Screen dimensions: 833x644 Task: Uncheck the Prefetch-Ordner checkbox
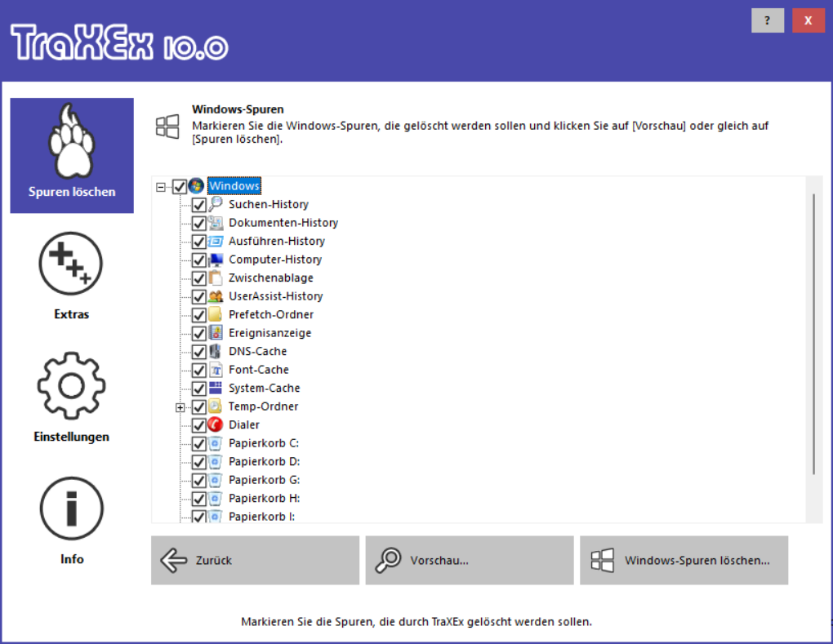(x=198, y=315)
